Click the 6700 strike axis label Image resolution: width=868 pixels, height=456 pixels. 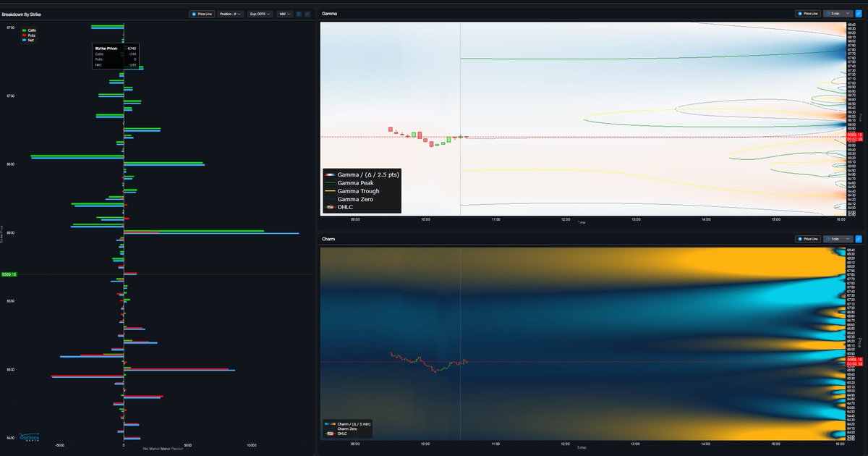tap(11, 96)
